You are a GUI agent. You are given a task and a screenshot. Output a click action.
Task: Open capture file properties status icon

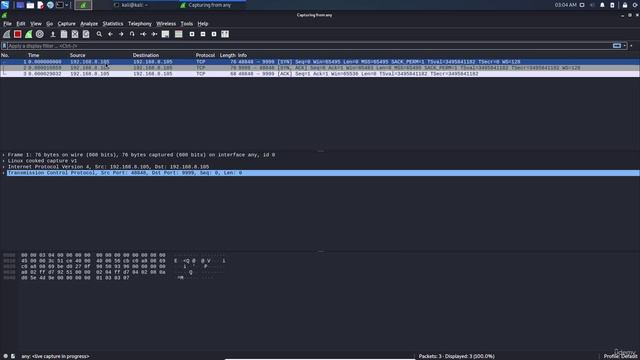13,356
